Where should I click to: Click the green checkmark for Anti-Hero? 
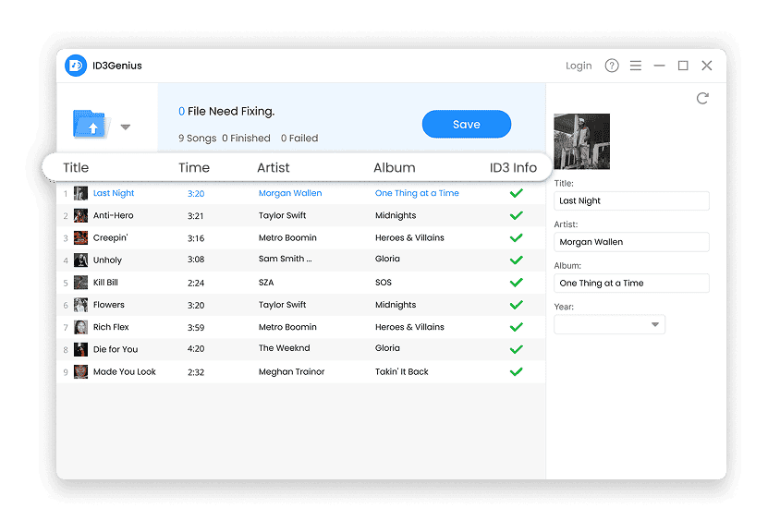[517, 215]
